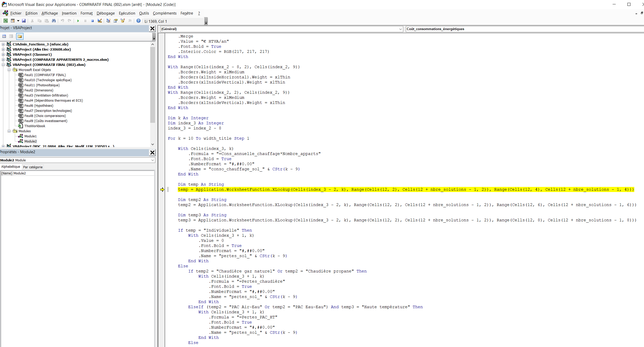Expand the C3Admin_Functions_3 project node
The width and height of the screenshot is (644, 347).
click(3, 44)
